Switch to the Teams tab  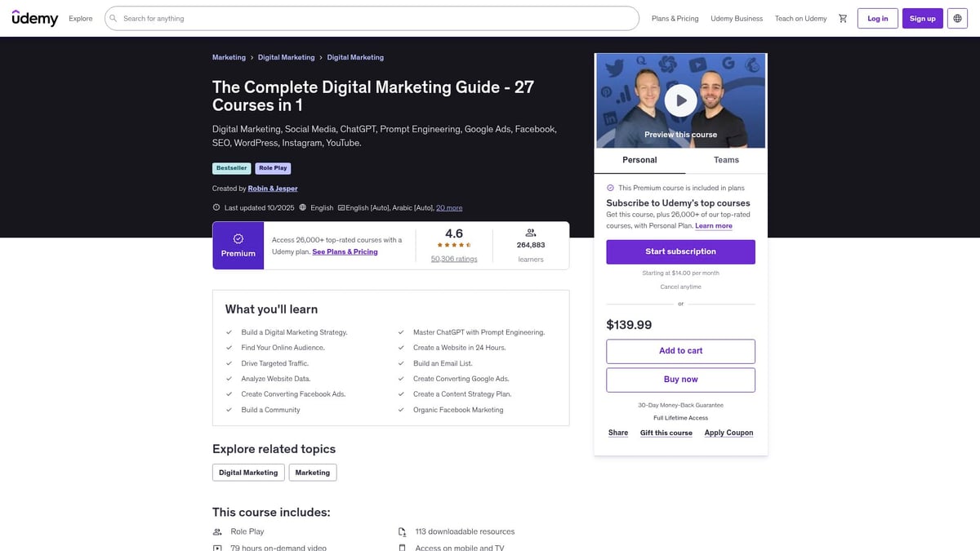[x=725, y=160]
